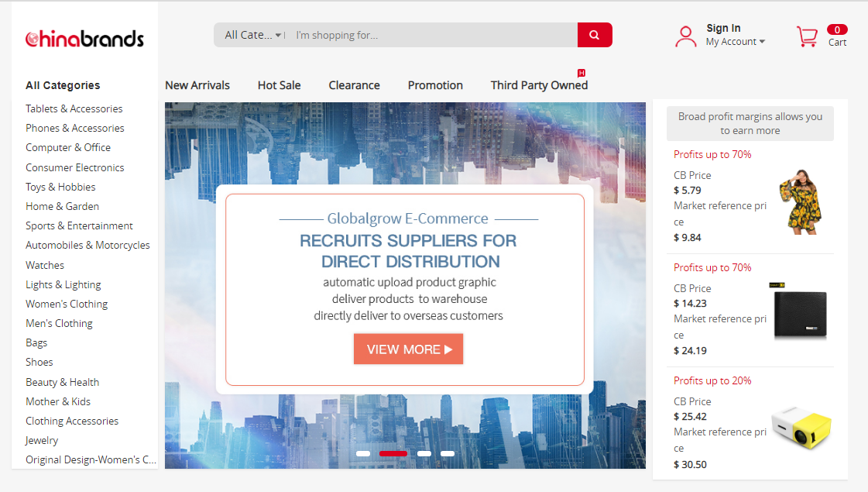Browse Consumer Electronics category
Viewport: 868px width, 492px height.
click(x=75, y=167)
